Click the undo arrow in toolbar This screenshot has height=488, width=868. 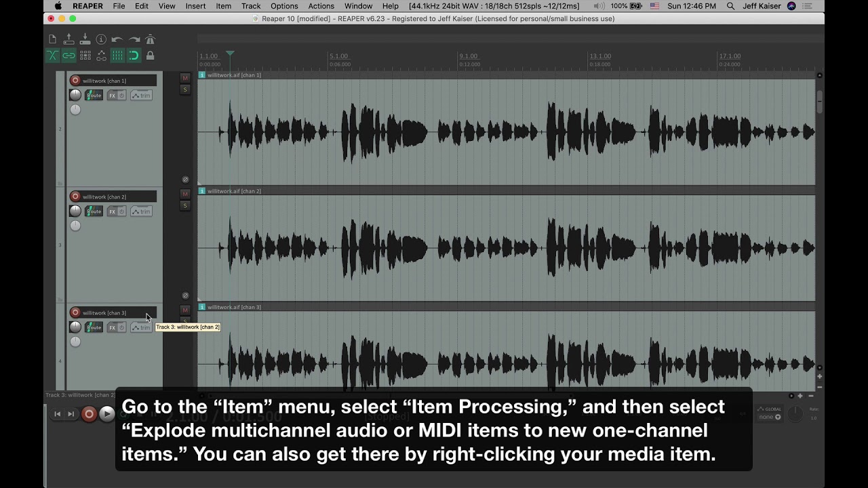[x=117, y=40]
